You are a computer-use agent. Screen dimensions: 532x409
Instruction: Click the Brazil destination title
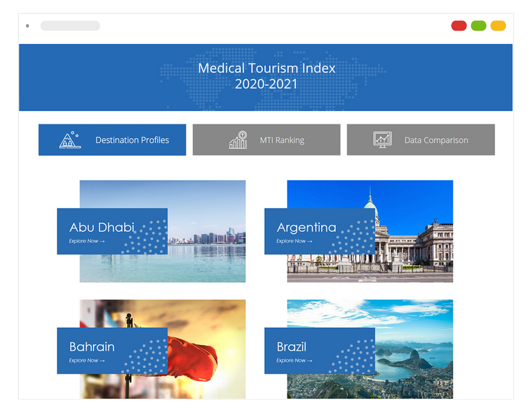click(x=293, y=346)
